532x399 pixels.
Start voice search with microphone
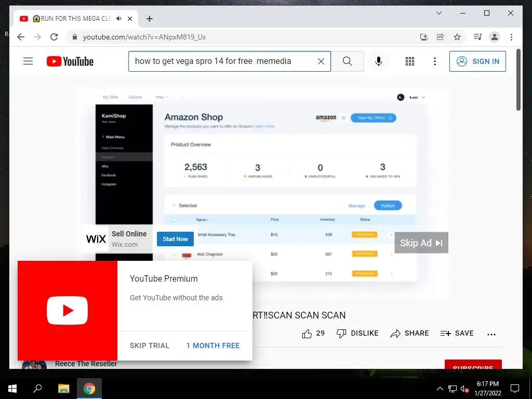point(379,61)
